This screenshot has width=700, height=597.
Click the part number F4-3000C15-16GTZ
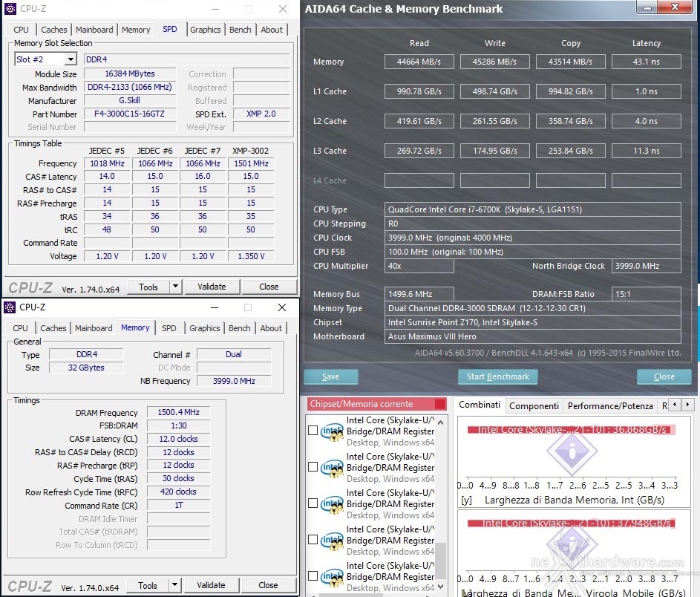(x=129, y=114)
